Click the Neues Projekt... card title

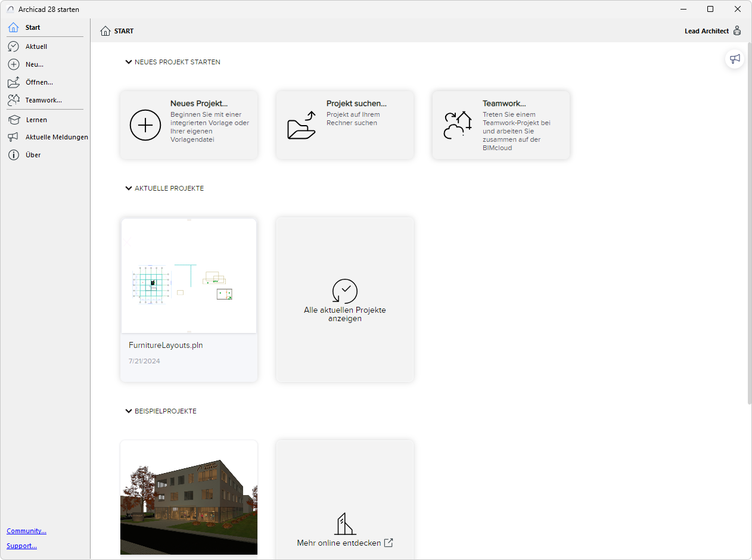pyautogui.click(x=199, y=104)
